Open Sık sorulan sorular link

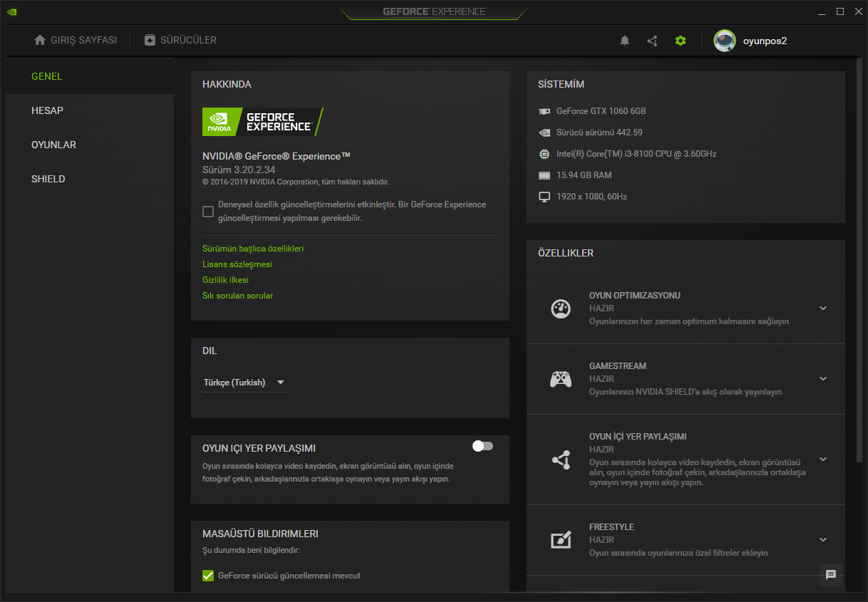coord(237,296)
